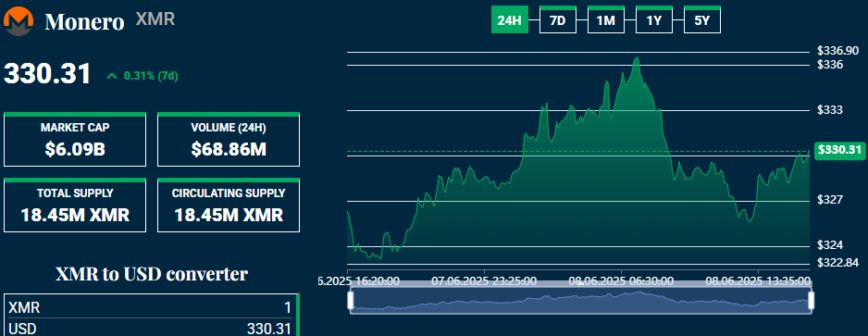The height and width of the screenshot is (336, 868).
Task: Click the 07.06.2025 23:25:00 time label
Action: tap(484, 281)
